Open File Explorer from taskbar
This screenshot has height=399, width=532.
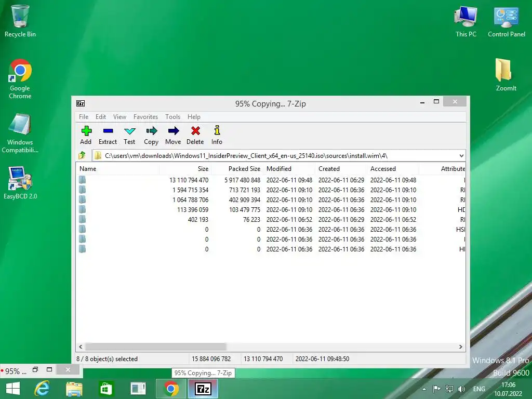point(74,389)
